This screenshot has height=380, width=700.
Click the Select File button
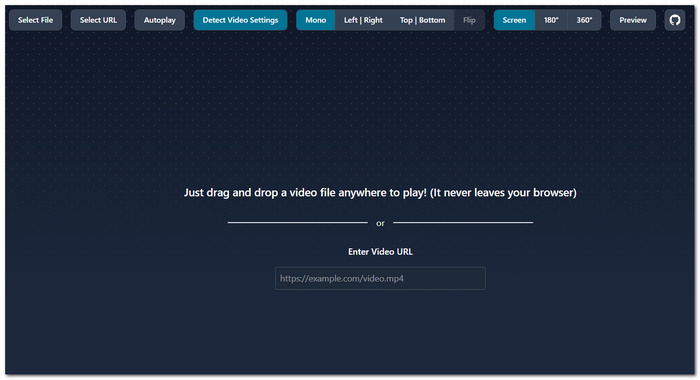click(x=36, y=20)
